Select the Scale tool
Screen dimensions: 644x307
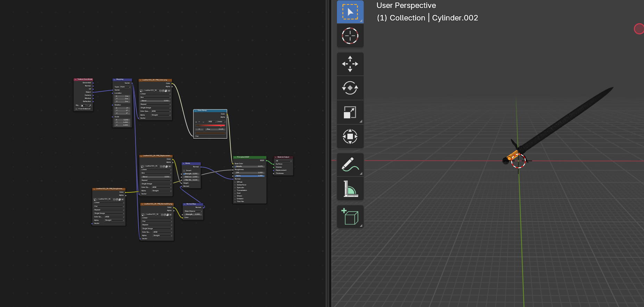click(x=350, y=113)
